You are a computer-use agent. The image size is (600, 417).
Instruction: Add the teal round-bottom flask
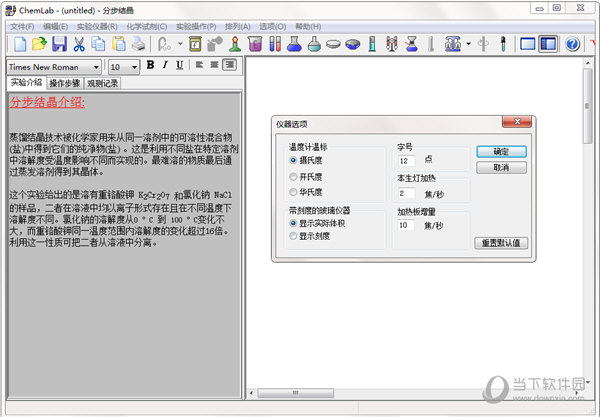pyautogui.click(x=314, y=44)
